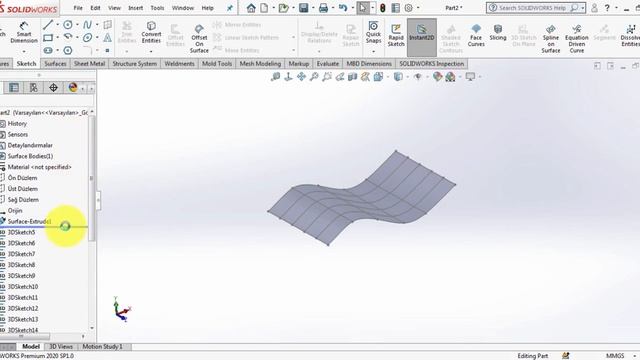Screen dimensions: 640x360
Task: Select the Spline sketch tool
Action: point(87,25)
